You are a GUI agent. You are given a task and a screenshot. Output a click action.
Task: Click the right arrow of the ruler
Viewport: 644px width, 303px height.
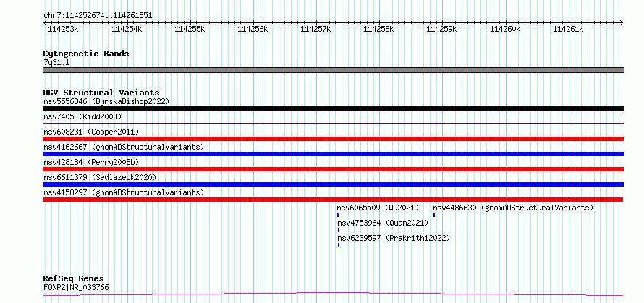622,23
